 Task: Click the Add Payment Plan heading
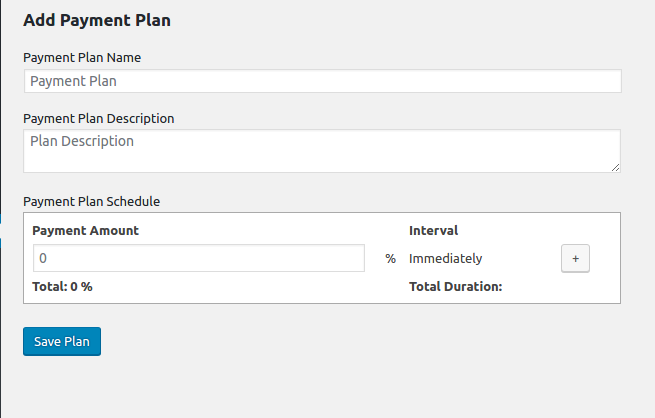pos(97,20)
